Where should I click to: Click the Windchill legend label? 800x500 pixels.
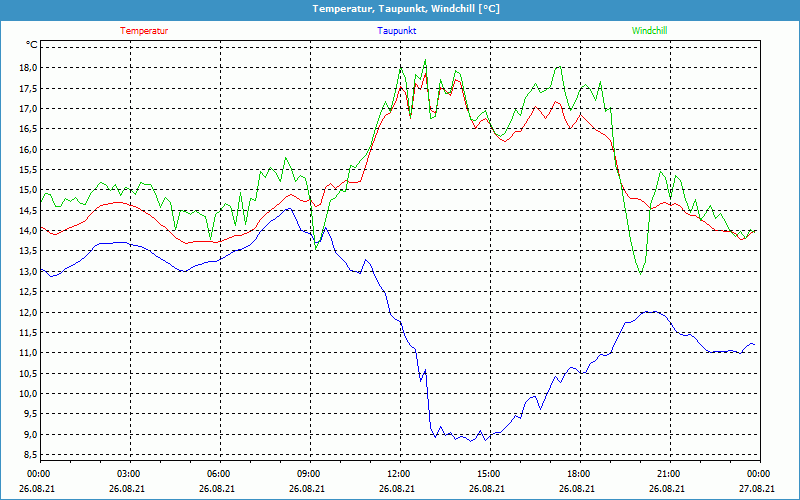click(649, 31)
